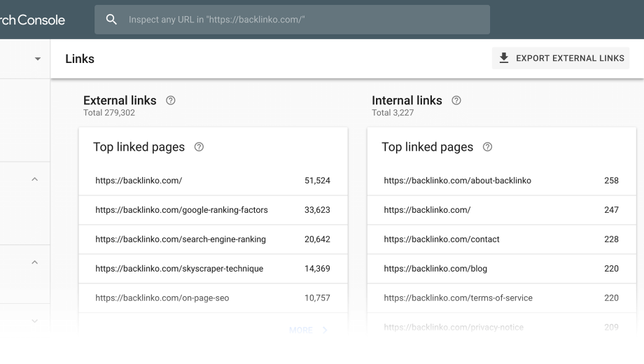Click the 20,642 link count
The width and height of the screenshot is (644, 364).
coord(317,239)
